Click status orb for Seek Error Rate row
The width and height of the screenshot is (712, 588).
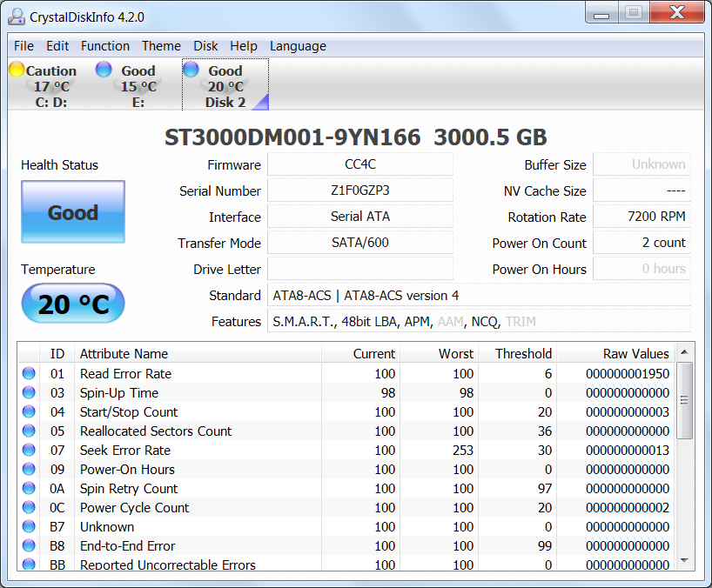pyautogui.click(x=29, y=450)
